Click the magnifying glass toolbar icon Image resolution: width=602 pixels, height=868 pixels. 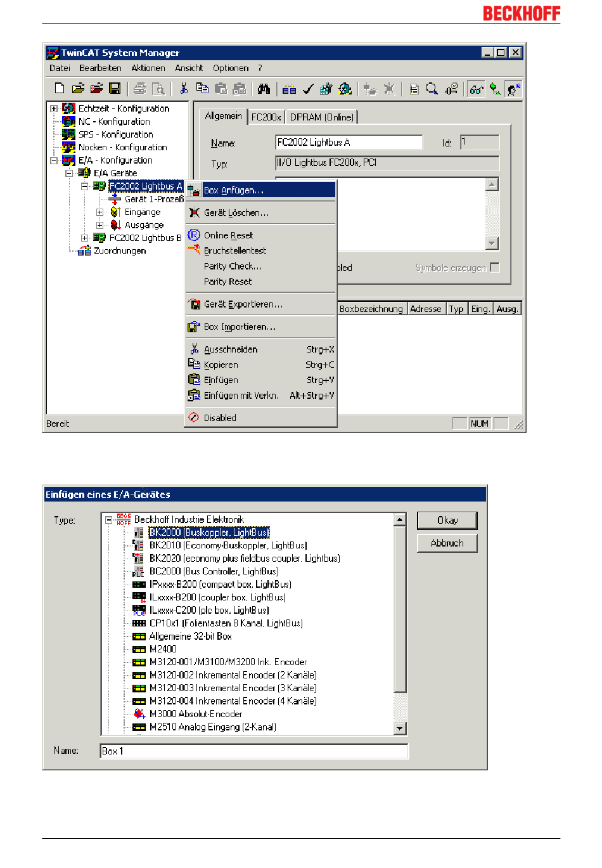[432, 89]
